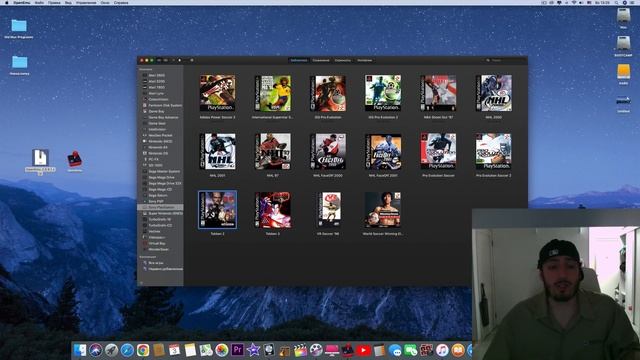
Task: Open the Photos app from the Dock
Action: pos(222,350)
